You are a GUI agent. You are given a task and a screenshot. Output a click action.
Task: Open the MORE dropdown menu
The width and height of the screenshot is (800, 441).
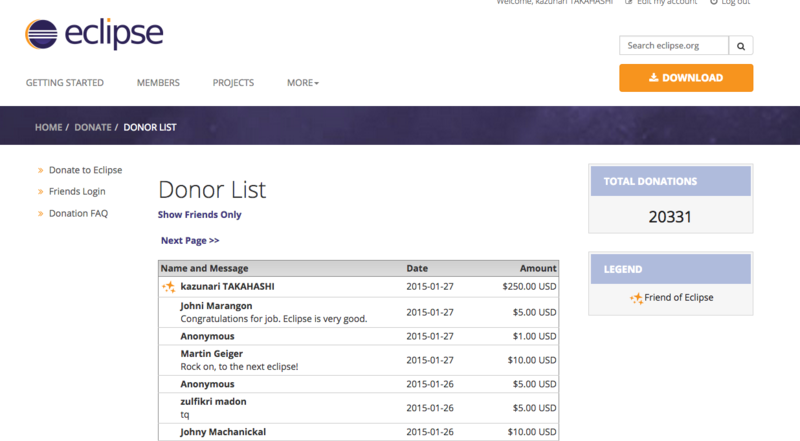pyautogui.click(x=303, y=83)
